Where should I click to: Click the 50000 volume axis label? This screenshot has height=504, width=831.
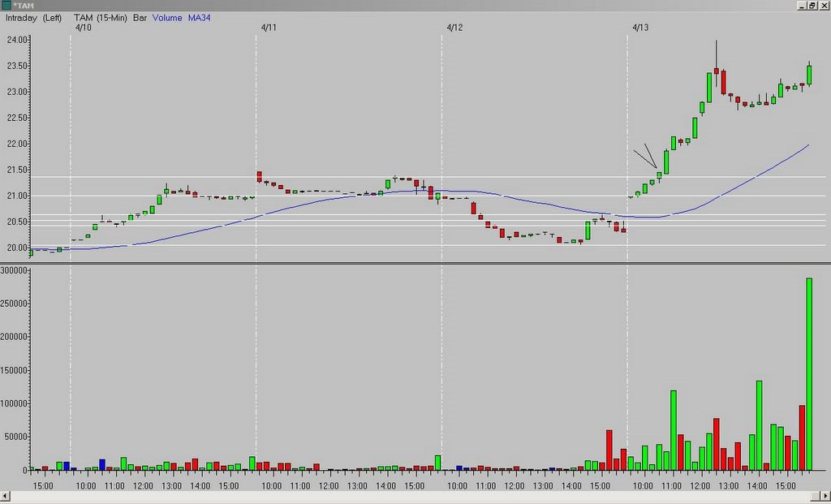click(16, 437)
